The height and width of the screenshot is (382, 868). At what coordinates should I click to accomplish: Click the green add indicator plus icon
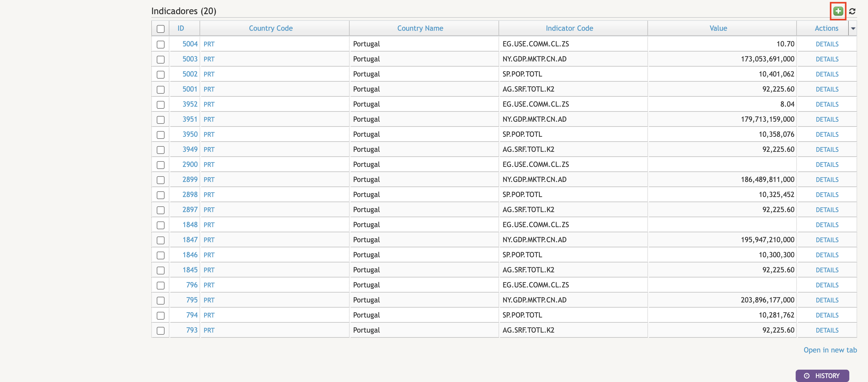[x=838, y=11]
